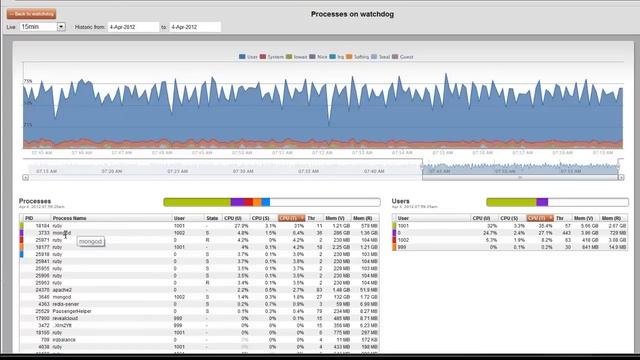Click the Historic from date field
This screenshot has width=640, height=360.
click(x=133, y=27)
